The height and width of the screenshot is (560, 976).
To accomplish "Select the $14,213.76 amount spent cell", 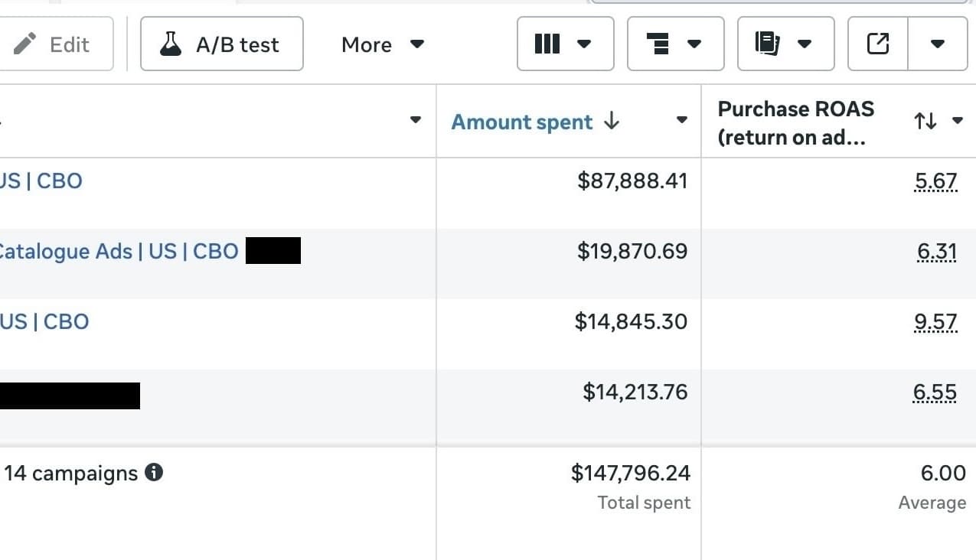I will click(635, 392).
